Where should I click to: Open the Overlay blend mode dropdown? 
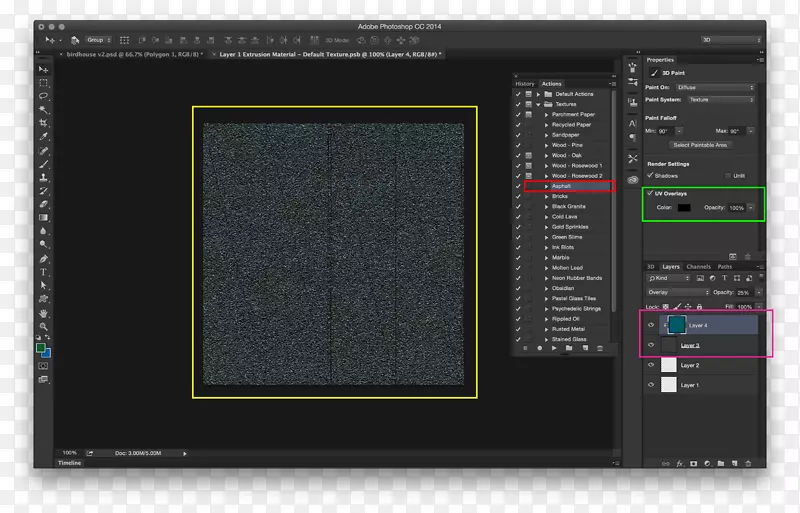(x=677, y=292)
